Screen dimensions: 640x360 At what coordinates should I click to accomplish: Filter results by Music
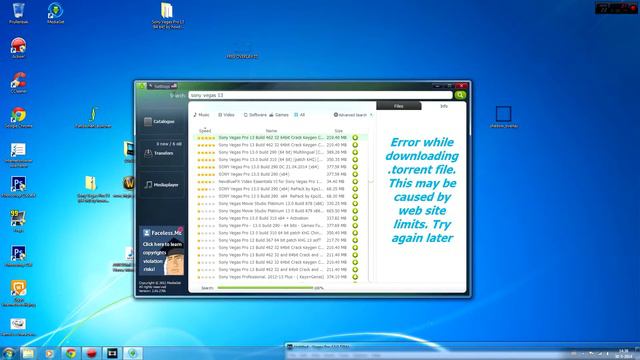click(x=201, y=115)
